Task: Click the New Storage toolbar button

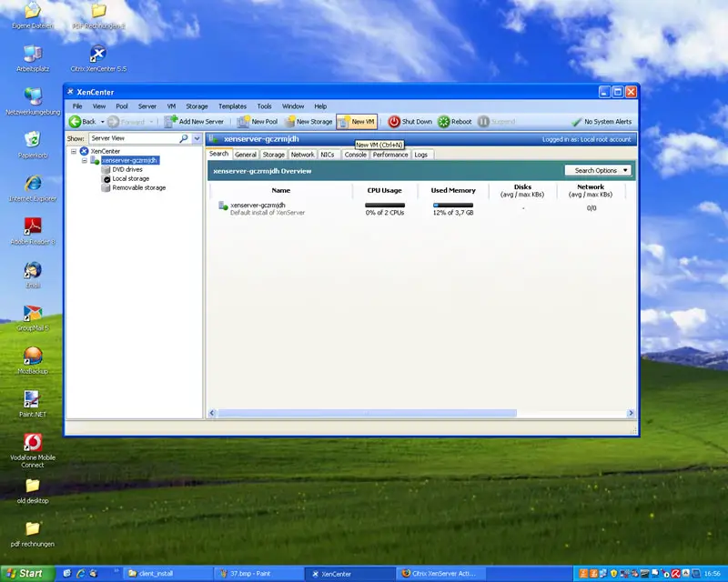Action: 308,122
